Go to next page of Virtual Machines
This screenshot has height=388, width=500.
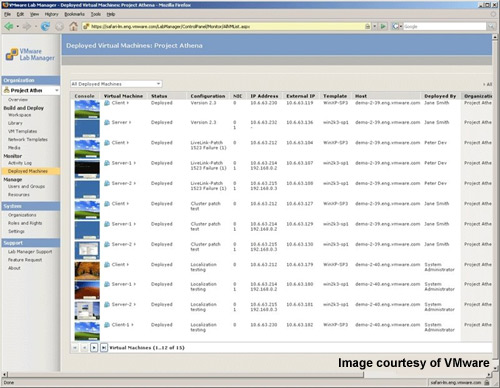(94, 348)
